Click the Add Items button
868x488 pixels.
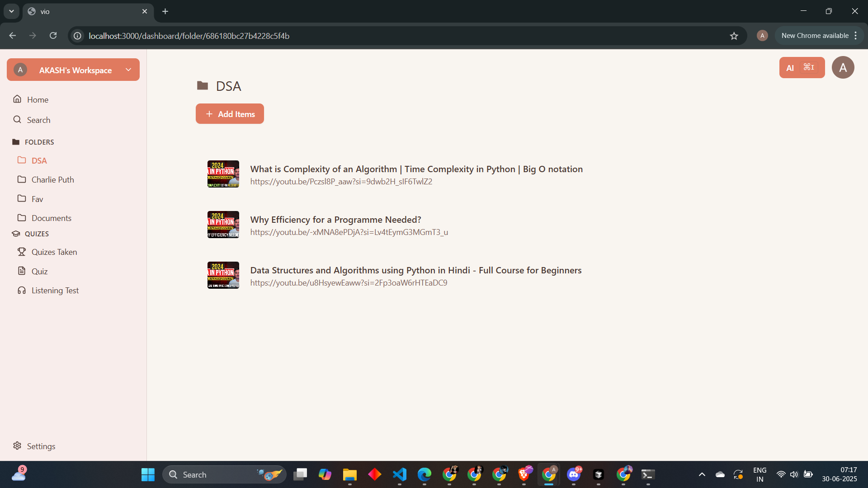(230, 114)
